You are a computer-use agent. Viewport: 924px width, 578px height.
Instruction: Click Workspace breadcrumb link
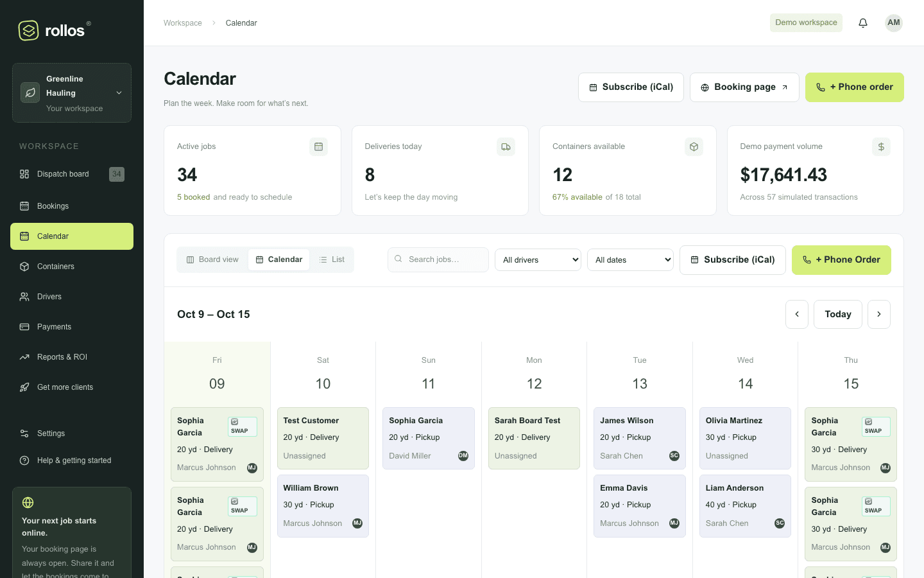[183, 23]
